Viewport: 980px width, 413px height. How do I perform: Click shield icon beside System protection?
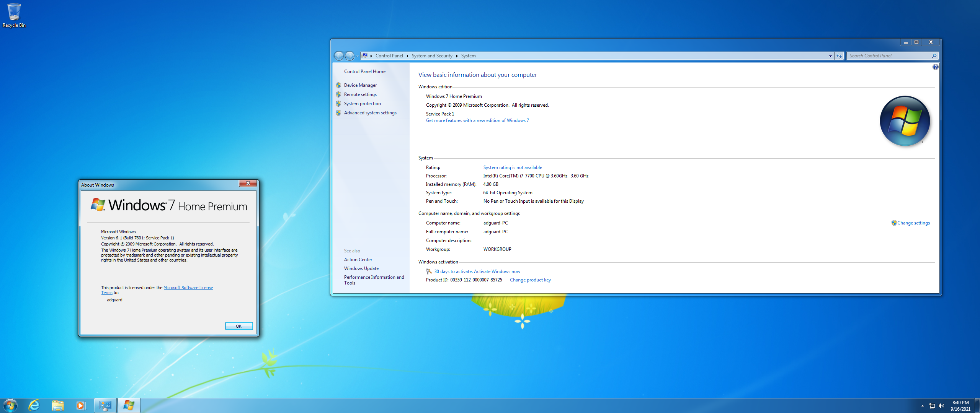(338, 104)
